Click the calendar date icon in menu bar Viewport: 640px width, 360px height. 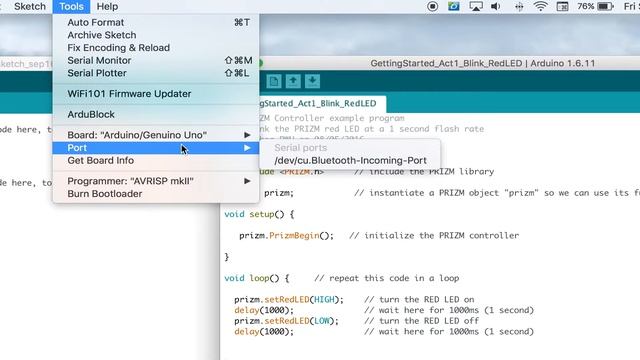(562, 7)
